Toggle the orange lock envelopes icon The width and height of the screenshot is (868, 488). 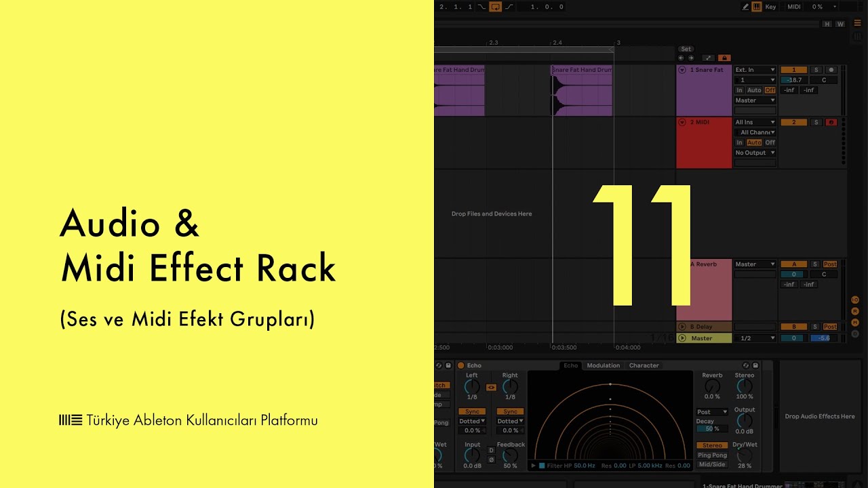(x=724, y=58)
